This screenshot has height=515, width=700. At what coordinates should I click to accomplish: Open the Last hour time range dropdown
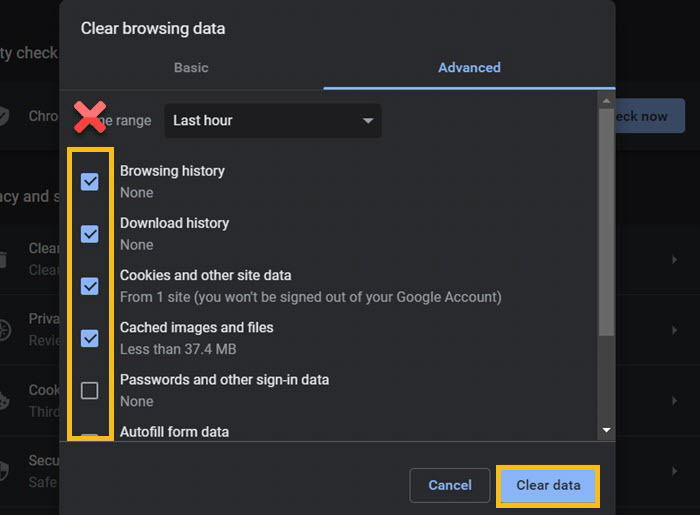(273, 120)
